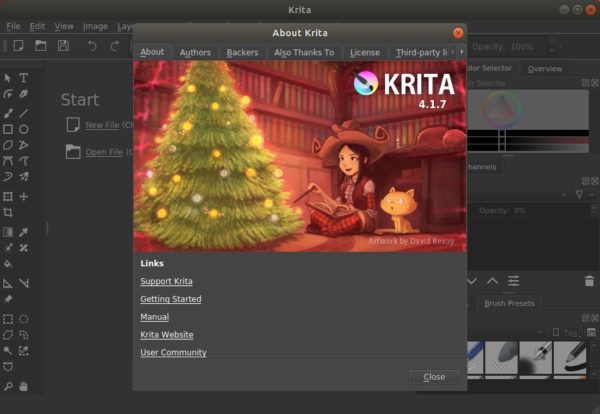Select the Bezier Curve Selection tool
Screen dimensions: 600x414
8,367
